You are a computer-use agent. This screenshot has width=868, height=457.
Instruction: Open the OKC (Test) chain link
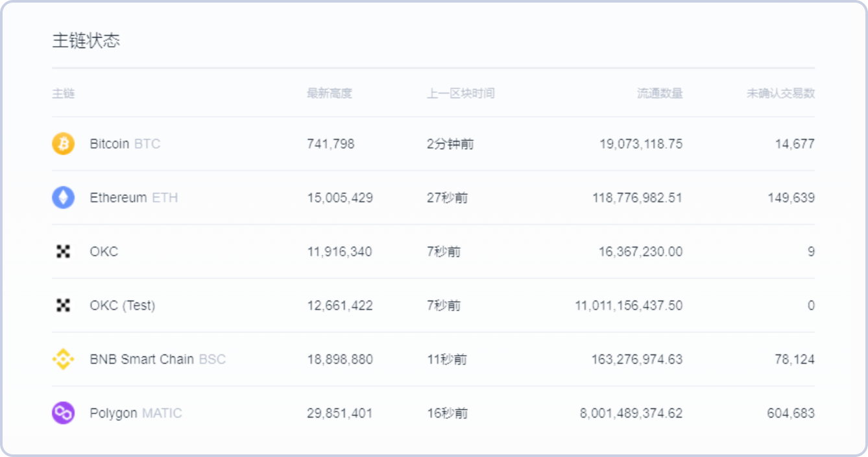pyautogui.click(x=123, y=305)
